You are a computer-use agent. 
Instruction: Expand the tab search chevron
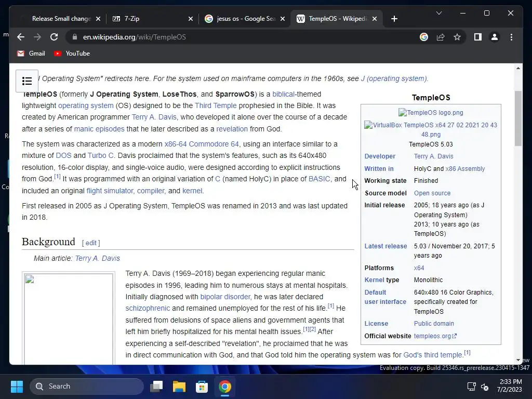(438, 13)
